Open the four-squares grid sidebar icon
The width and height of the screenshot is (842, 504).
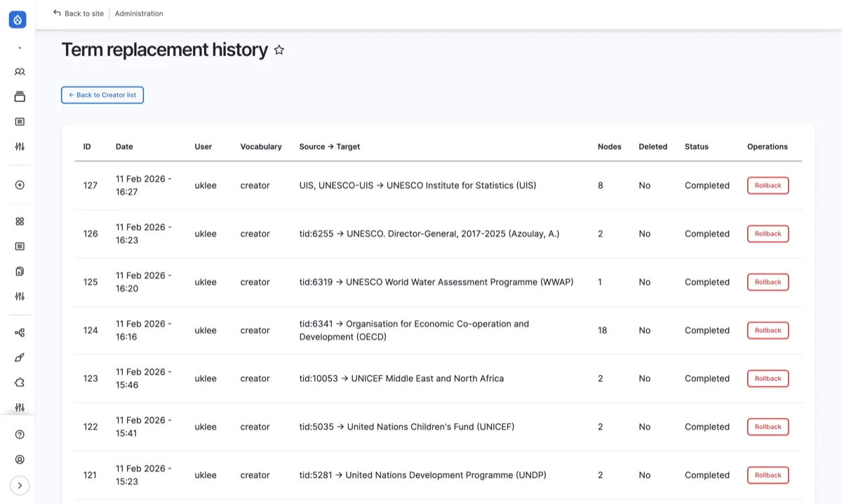click(20, 222)
